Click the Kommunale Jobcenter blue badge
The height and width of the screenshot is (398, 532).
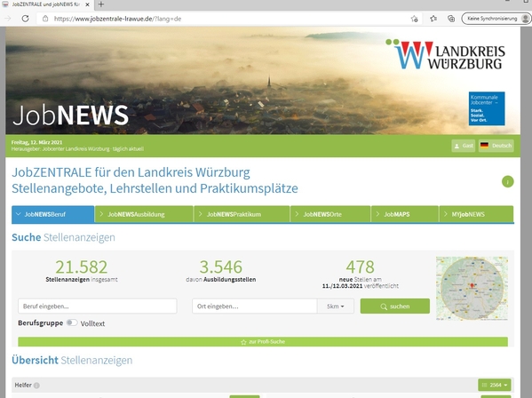click(x=487, y=108)
